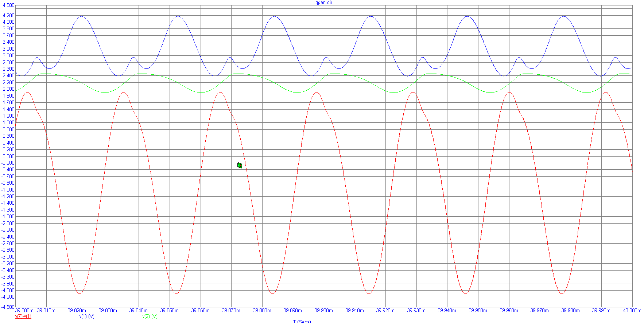Click the 39.850m X-axis tick label

170,311
